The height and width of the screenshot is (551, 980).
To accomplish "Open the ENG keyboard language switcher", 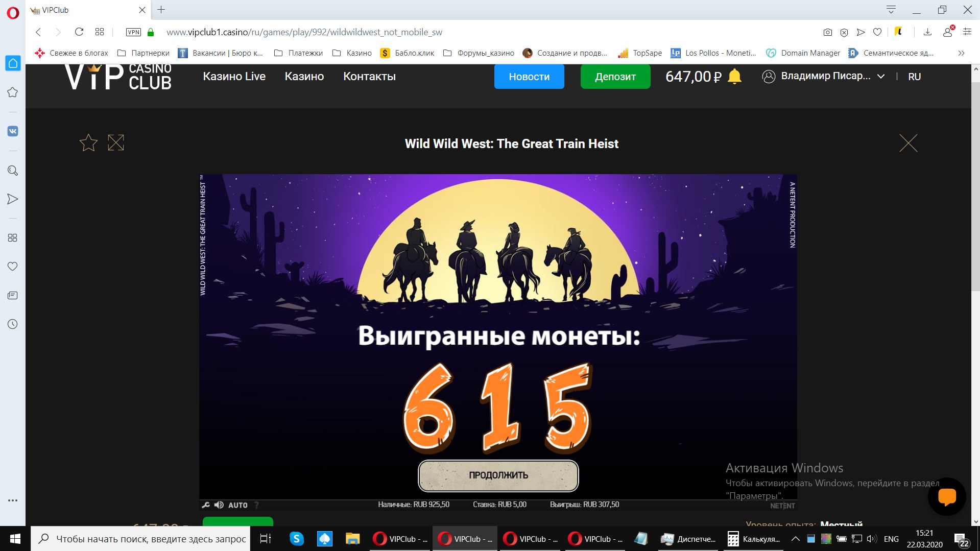I will 891,539.
